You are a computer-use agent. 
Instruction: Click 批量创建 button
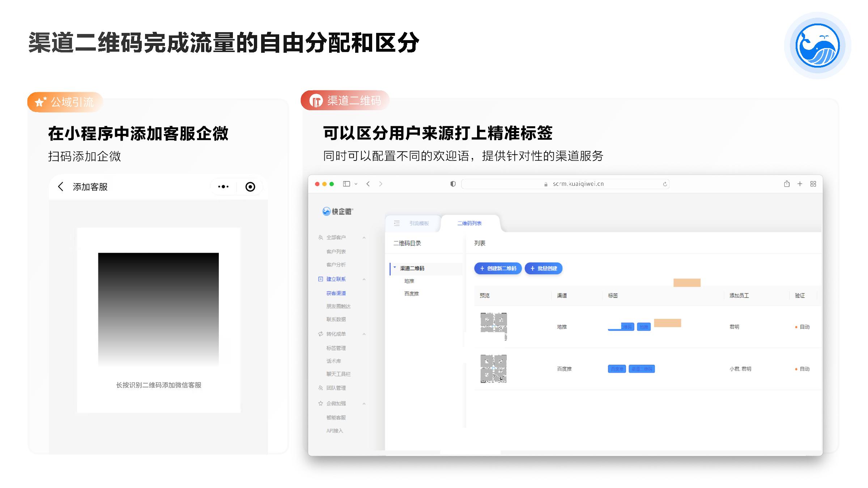(x=543, y=268)
